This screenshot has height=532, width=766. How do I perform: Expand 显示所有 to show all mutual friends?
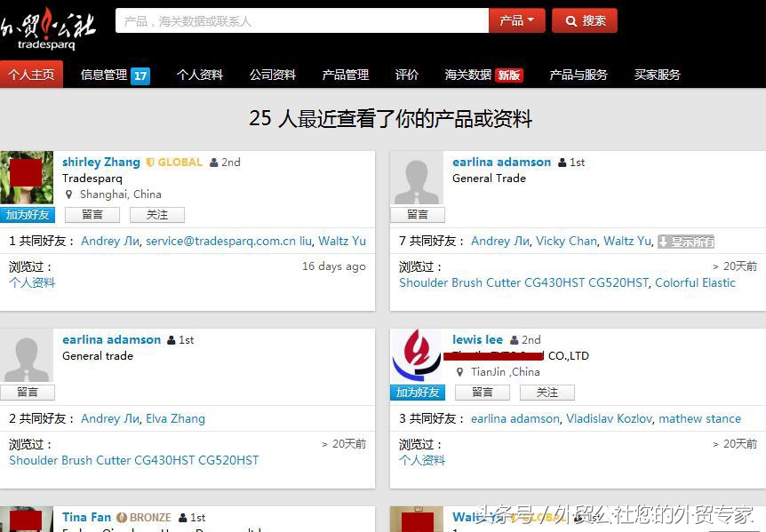[x=685, y=241]
